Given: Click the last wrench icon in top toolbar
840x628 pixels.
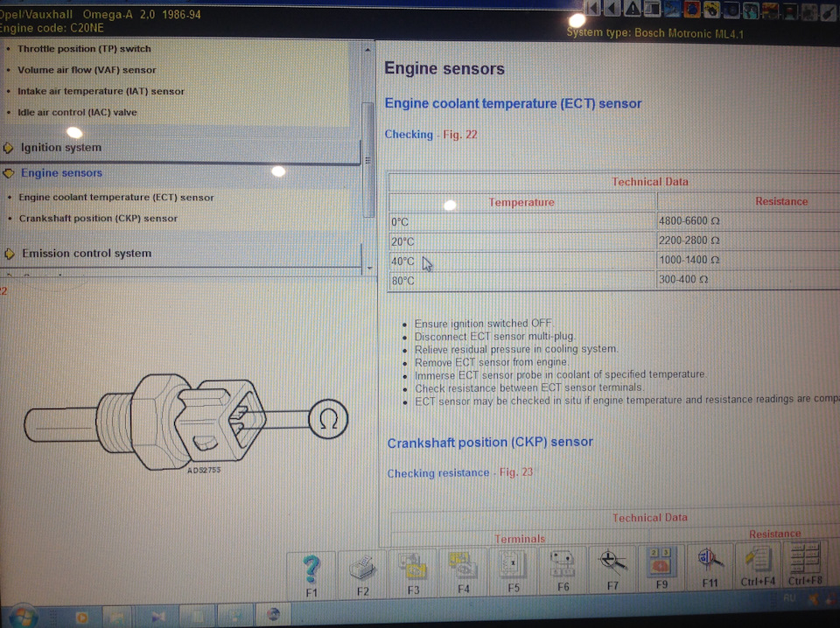Looking at the screenshot, I should tap(829, 10).
